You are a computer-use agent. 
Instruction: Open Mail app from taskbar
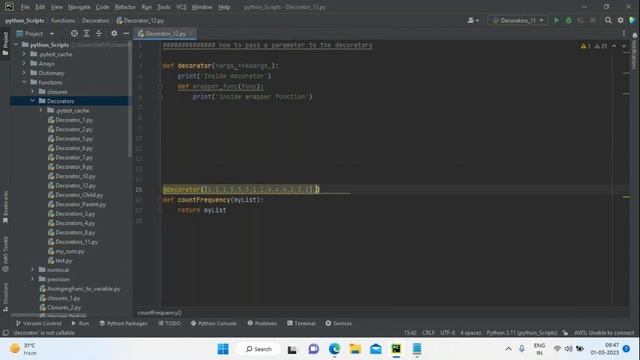[376, 349]
